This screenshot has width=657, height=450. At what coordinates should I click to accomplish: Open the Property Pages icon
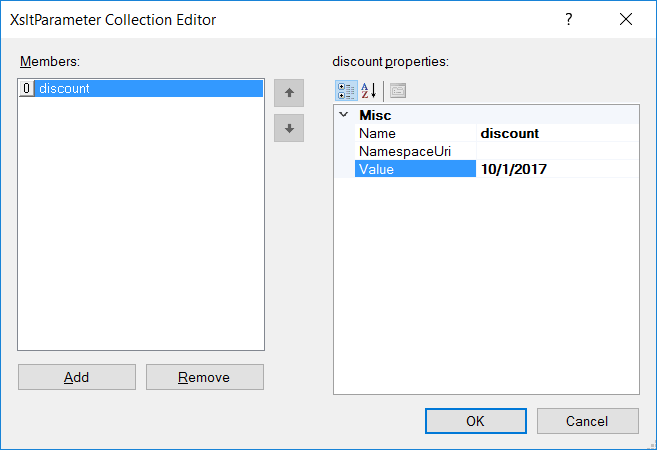click(398, 91)
